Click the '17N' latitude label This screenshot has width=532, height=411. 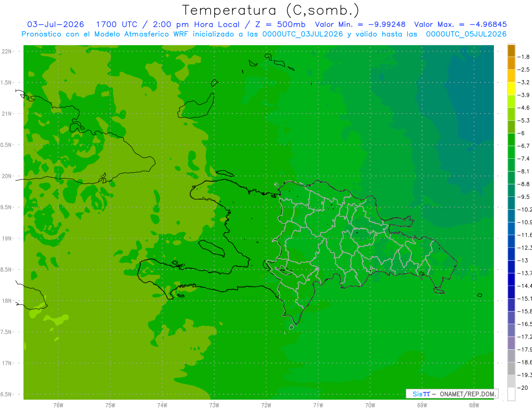click(x=7, y=363)
